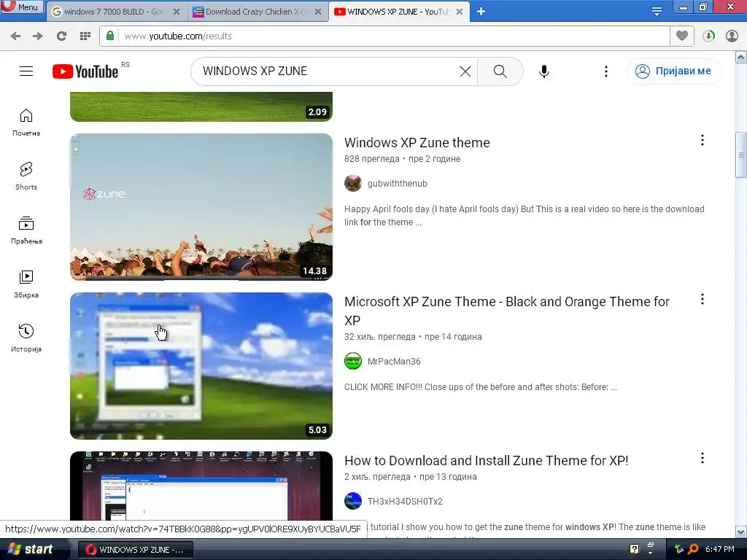747x560 pixels.
Task: Open the partly visible thumbnail with 2.09 duration
Action: (x=201, y=106)
